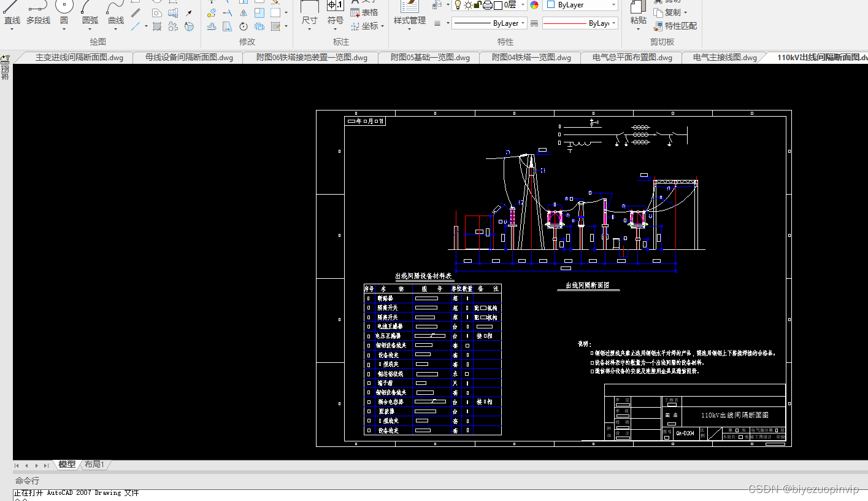Open the black linetype ByLayer dropdown
Screen dimensions: 868x501
523,23
